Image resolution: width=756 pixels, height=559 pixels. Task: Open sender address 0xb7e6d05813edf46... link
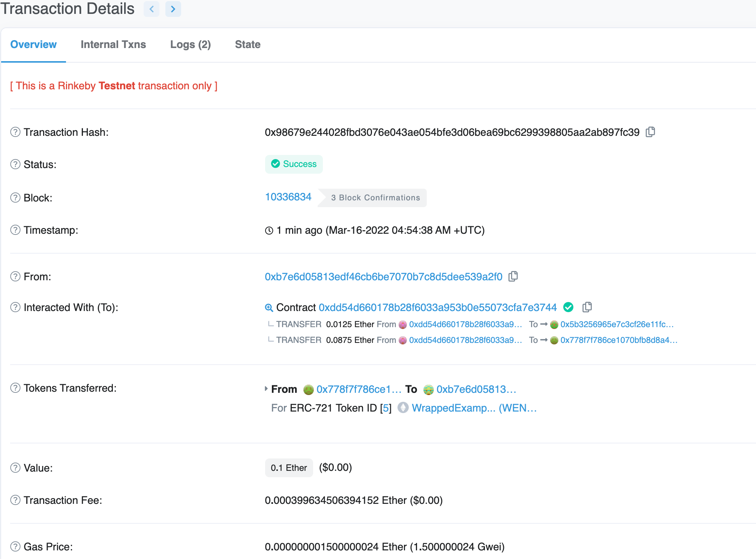click(x=383, y=276)
